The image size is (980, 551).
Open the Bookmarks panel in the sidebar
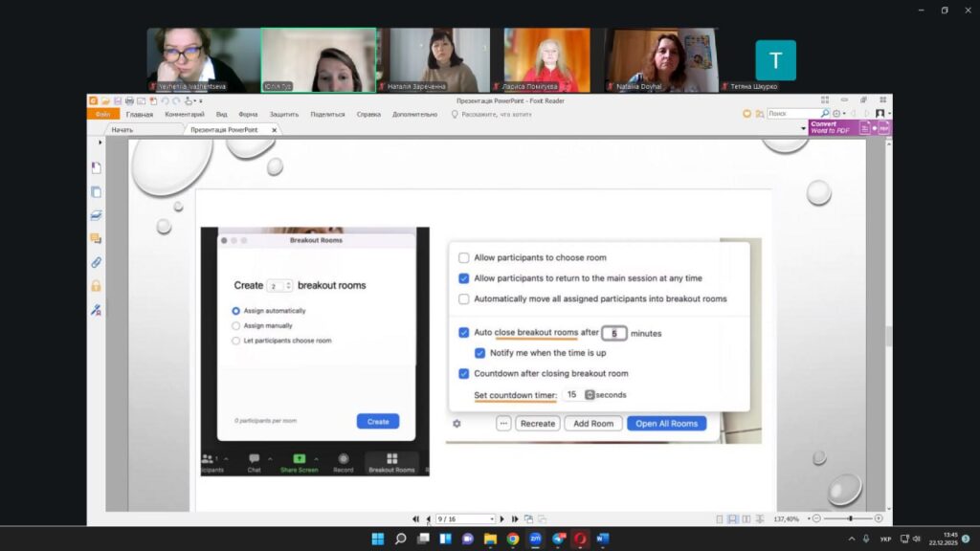tap(96, 167)
